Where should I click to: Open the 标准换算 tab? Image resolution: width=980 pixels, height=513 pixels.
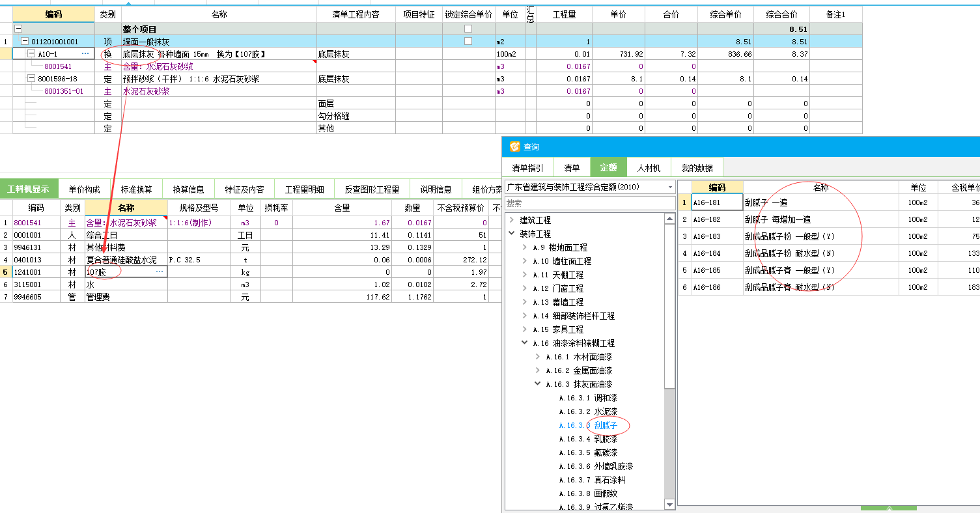pos(136,189)
